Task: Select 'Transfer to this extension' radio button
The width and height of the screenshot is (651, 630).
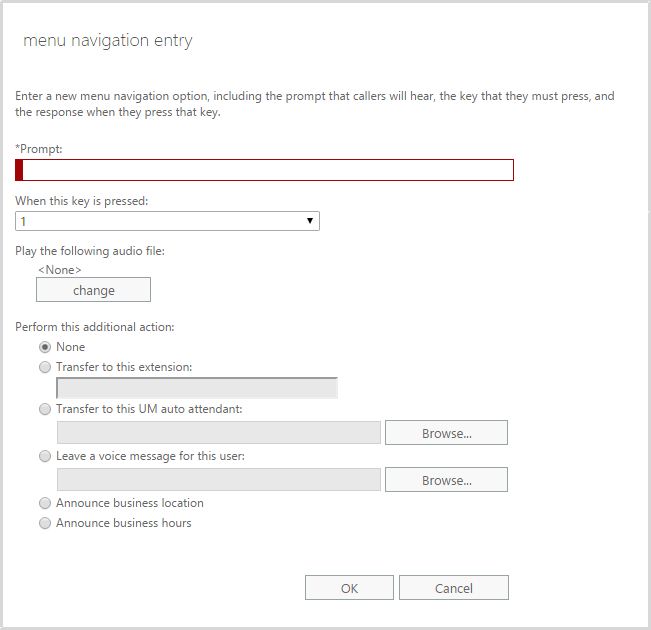Action: (x=45, y=367)
